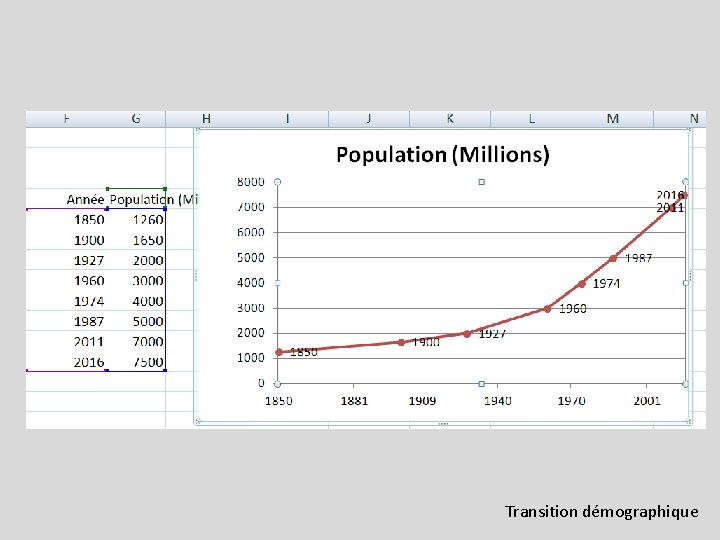720x540 pixels.
Task: Select the population cell 7500
Action: [x=136, y=361]
